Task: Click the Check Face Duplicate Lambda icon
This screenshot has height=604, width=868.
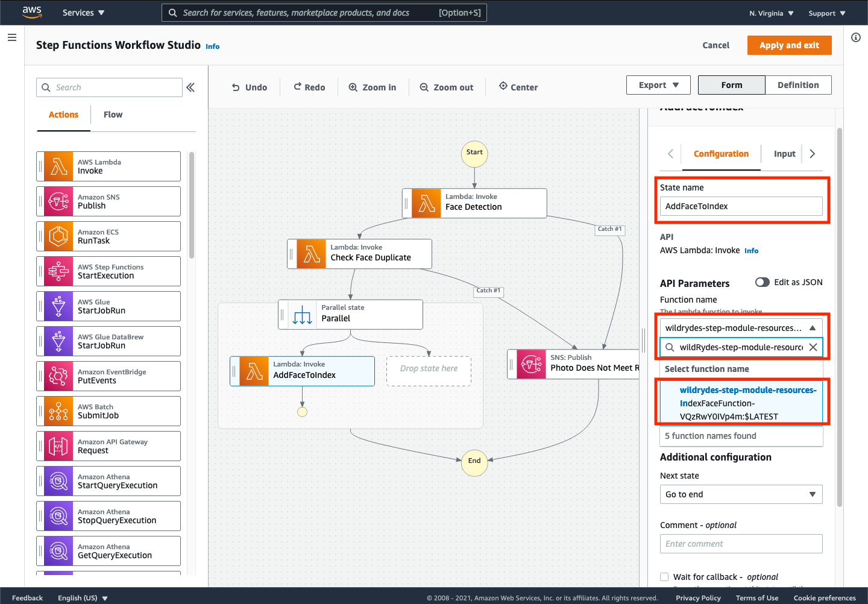Action: (x=311, y=254)
